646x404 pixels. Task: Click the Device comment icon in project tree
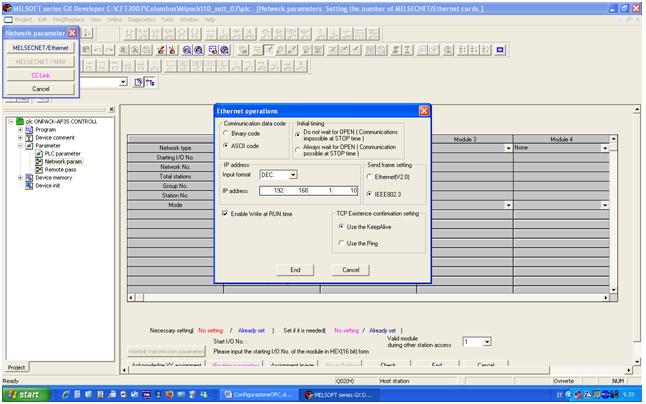pyautogui.click(x=29, y=138)
